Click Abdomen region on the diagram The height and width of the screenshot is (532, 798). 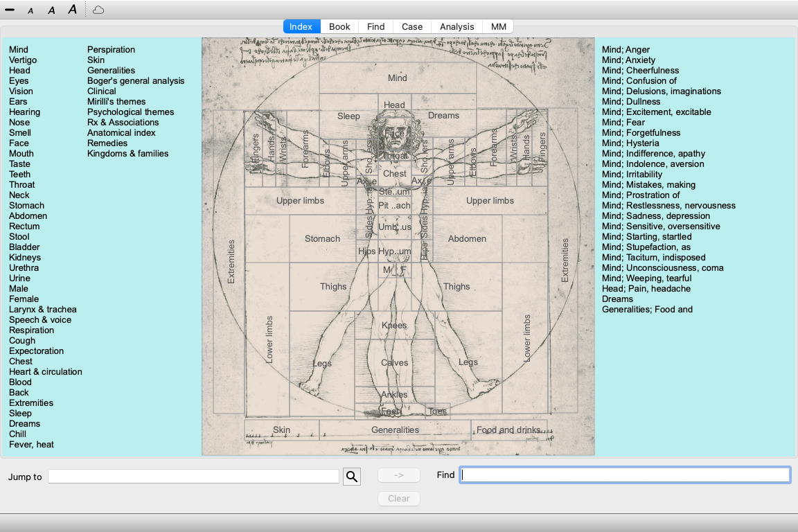(x=467, y=239)
